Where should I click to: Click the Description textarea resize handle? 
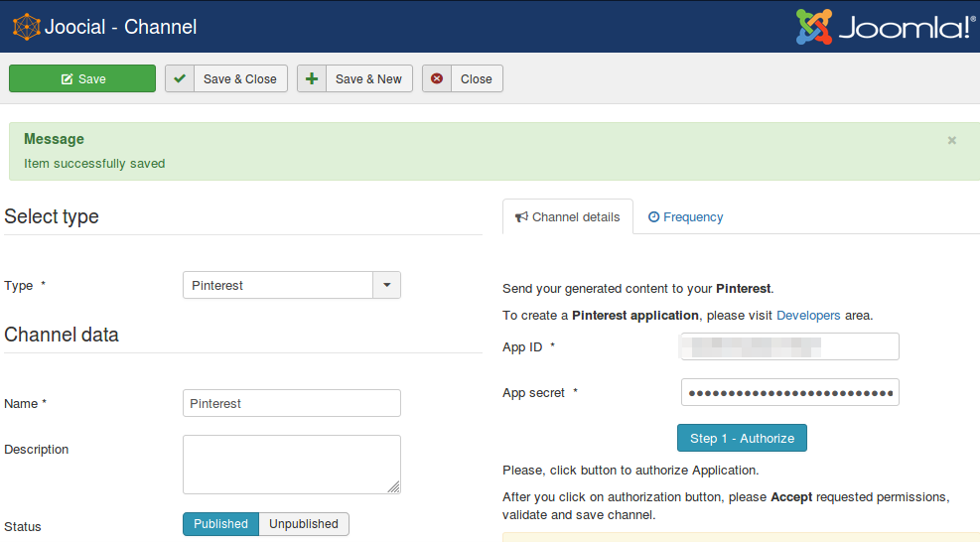point(394,487)
